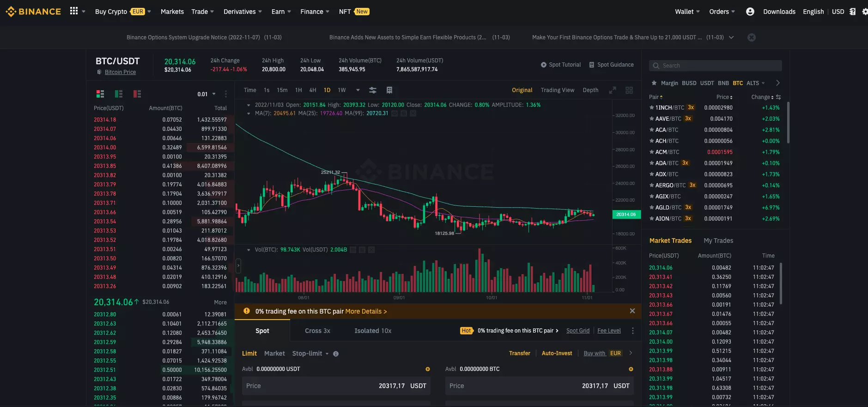Toggle Vol indicator visibility icon
Viewport: 868px width, 407px height.
click(x=353, y=250)
